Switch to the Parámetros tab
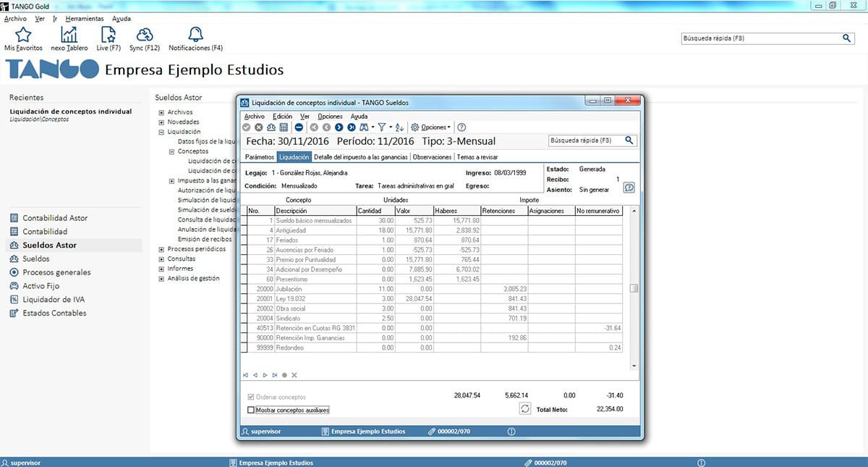This screenshot has height=467, width=868. tap(260, 156)
